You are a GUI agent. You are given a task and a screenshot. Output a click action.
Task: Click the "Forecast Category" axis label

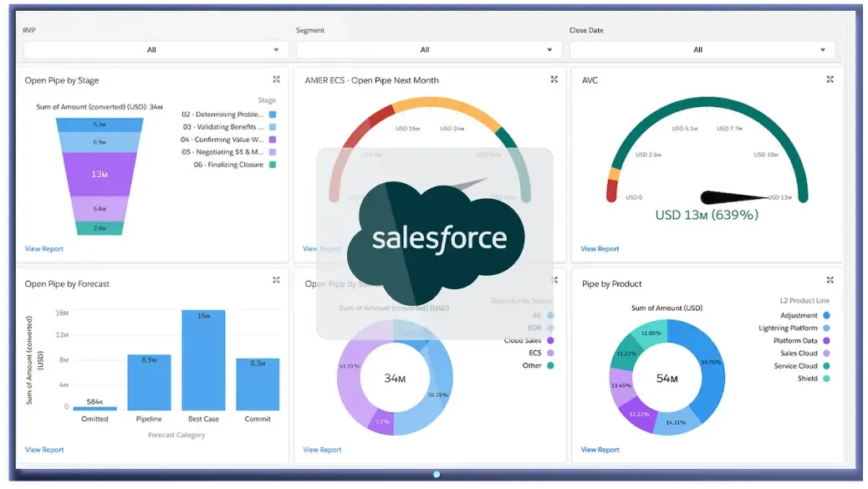coord(176,435)
